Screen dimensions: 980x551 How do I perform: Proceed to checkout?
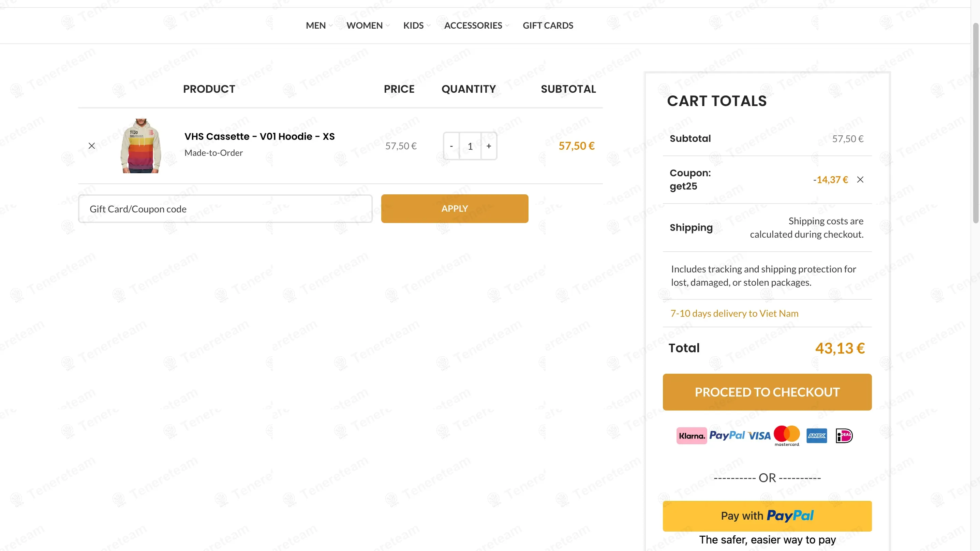(x=767, y=392)
